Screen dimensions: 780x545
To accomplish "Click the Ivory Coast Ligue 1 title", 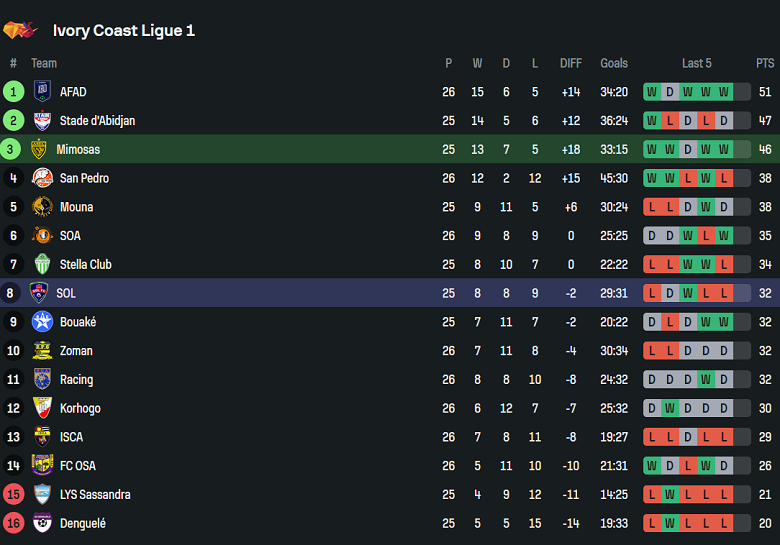I will pos(124,31).
